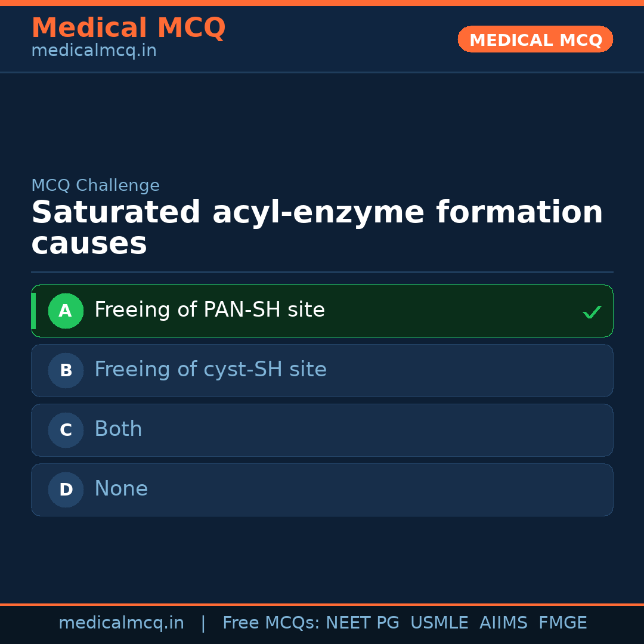Select the B letter circle
644x644 pixels.
coord(66,370)
